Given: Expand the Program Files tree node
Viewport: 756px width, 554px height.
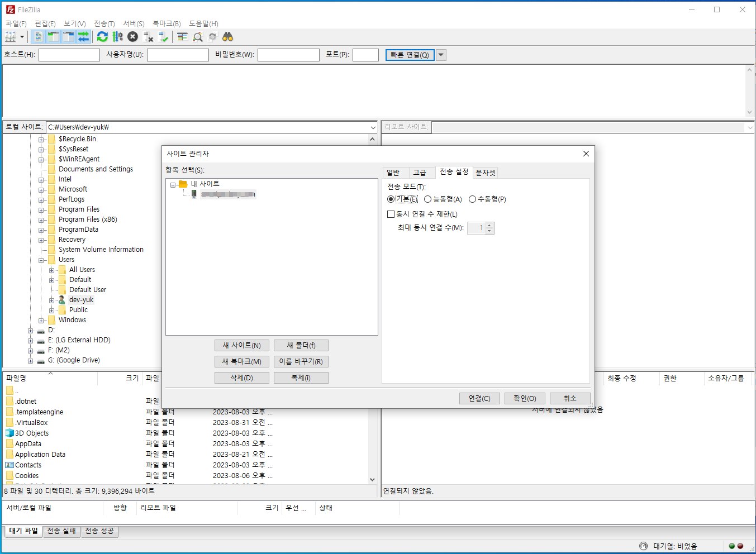Looking at the screenshot, I should pos(41,210).
